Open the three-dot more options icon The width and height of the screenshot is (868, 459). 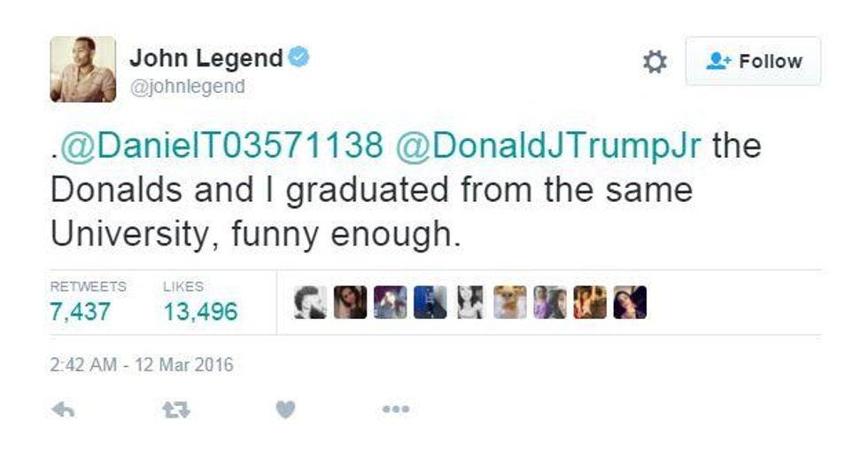(x=396, y=409)
